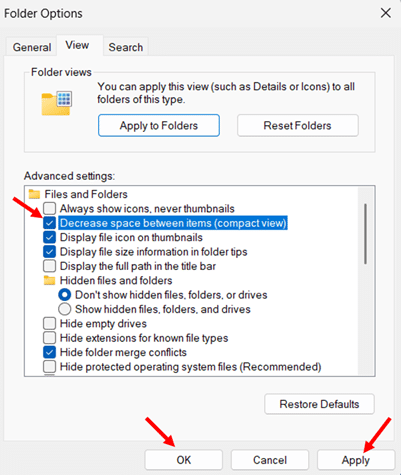Click the Apply to Folders button
This screenshot has height=475, width=401.
tap(159, 125)
